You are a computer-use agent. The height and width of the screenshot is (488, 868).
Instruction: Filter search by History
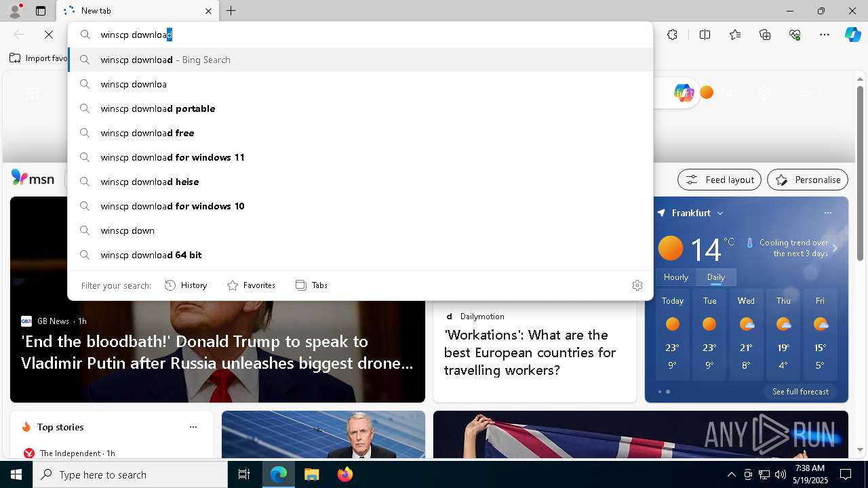pyautogui.click(x=186, y=285)
